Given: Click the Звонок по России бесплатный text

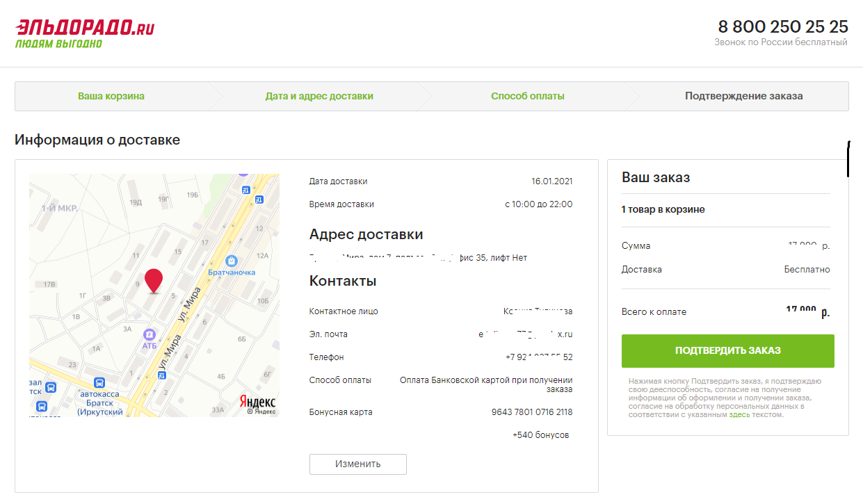Looking at the screenshot, I should [x=781, y=42].
